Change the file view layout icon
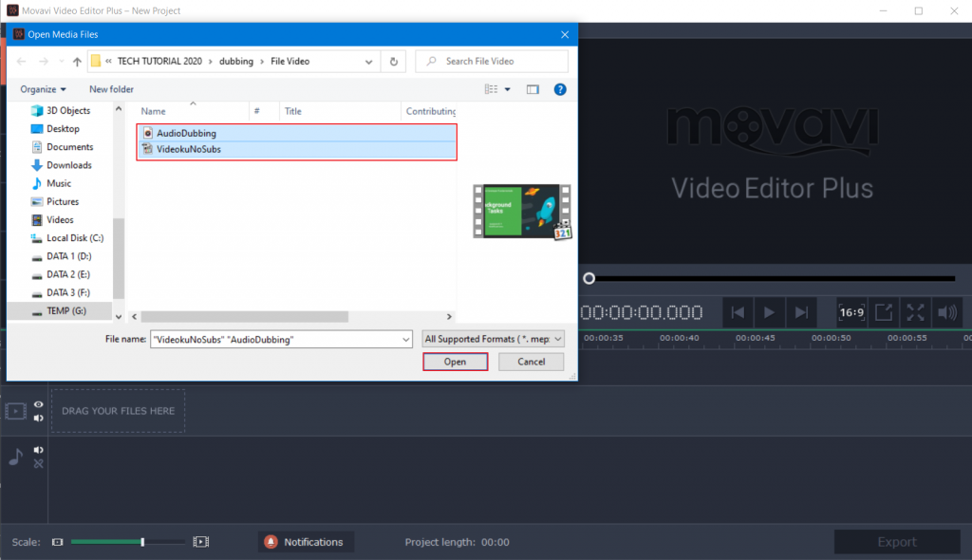The width and height of the screenshot is (972, 560). pos(491,89)
